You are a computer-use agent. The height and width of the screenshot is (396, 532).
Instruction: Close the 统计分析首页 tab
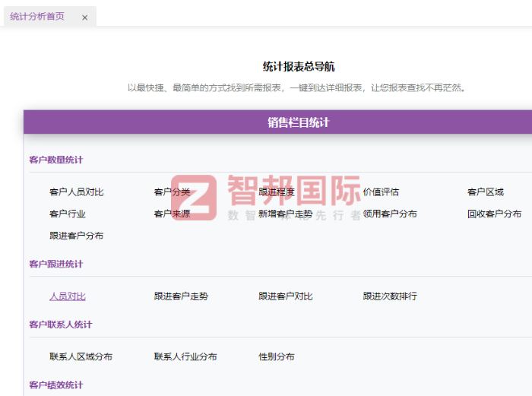pyautogui.click(x=84, y=17)
